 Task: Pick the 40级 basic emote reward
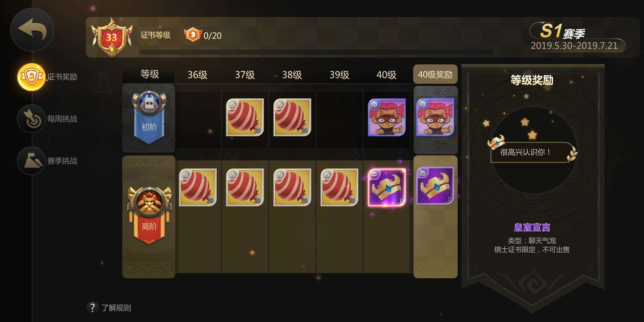click(x=387, y=117)
